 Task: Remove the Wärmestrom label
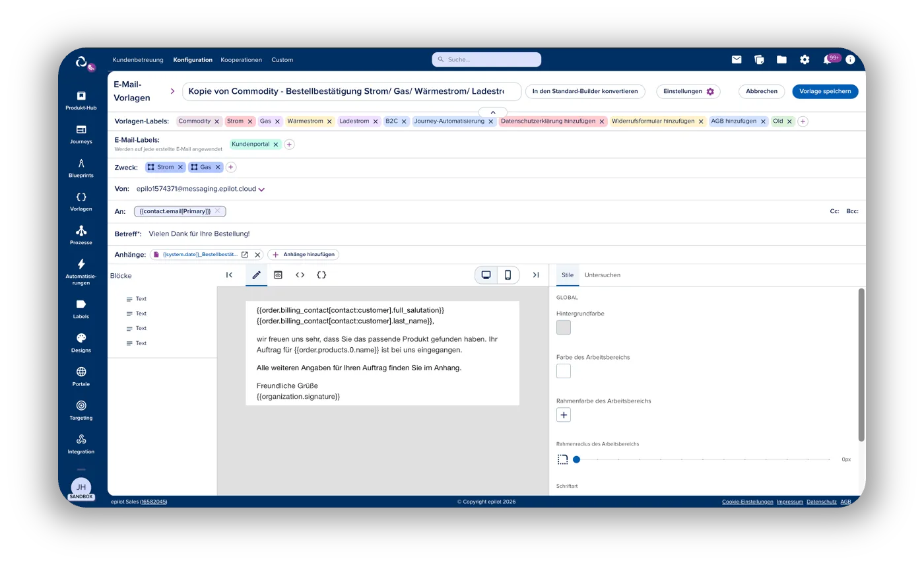click(329, 121)
